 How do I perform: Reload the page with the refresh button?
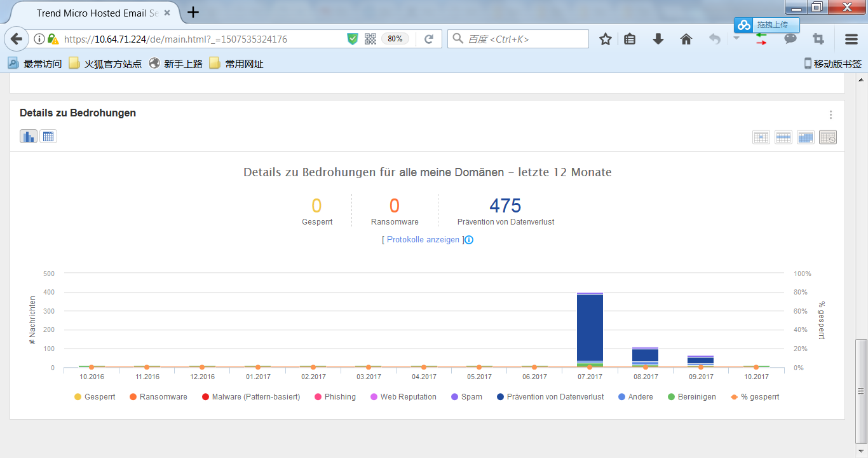(x=429, y=39)
